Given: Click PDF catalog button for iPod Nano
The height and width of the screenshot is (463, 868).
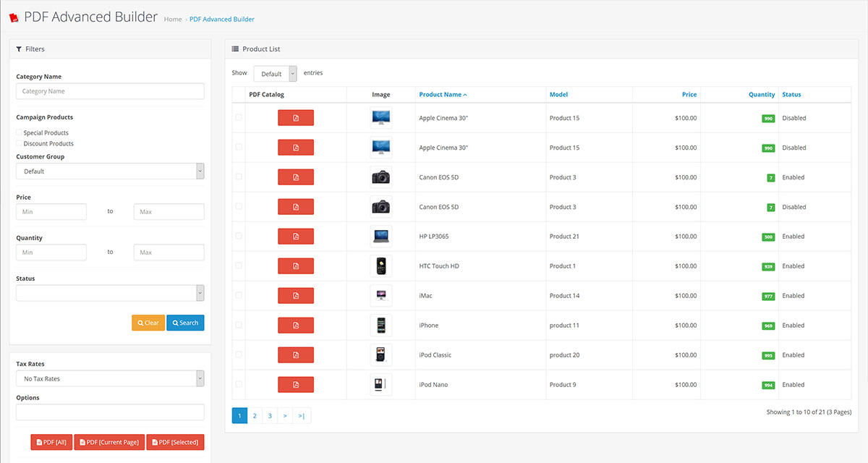Looking at the screenshot, I should [296, 385].
